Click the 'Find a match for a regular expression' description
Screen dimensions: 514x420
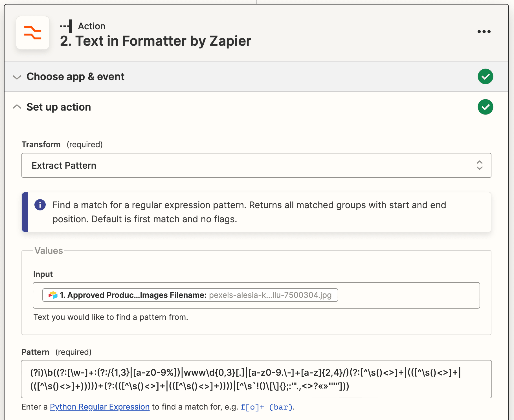249,212
